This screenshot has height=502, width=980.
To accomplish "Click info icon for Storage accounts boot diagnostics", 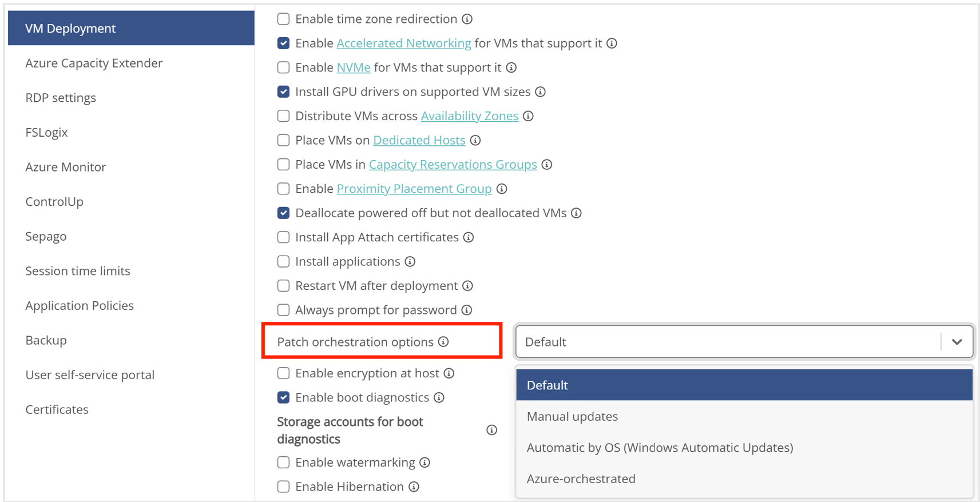I will point(491,430).
